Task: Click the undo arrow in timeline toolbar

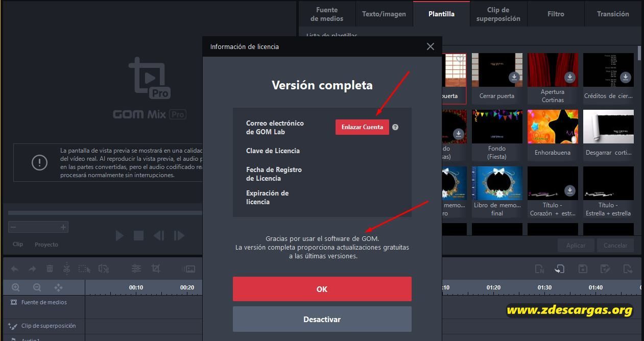Action: pos(15,269)
